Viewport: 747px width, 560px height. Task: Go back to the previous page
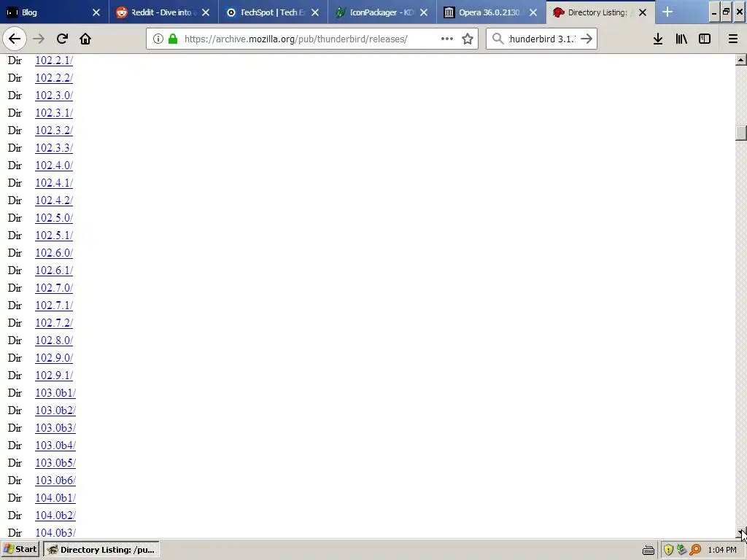15,39
